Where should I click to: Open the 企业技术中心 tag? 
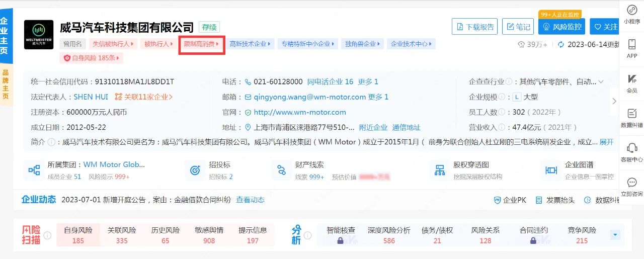pos(411,44)
